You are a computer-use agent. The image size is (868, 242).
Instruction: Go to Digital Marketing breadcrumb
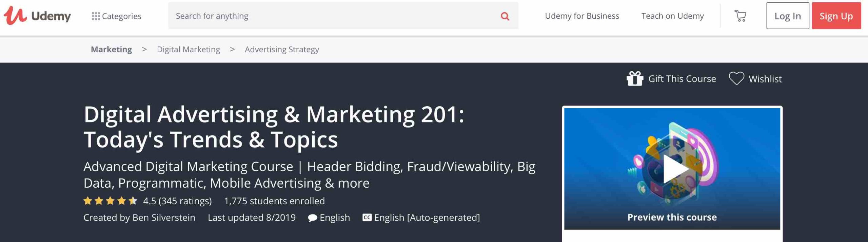[188, 50]
